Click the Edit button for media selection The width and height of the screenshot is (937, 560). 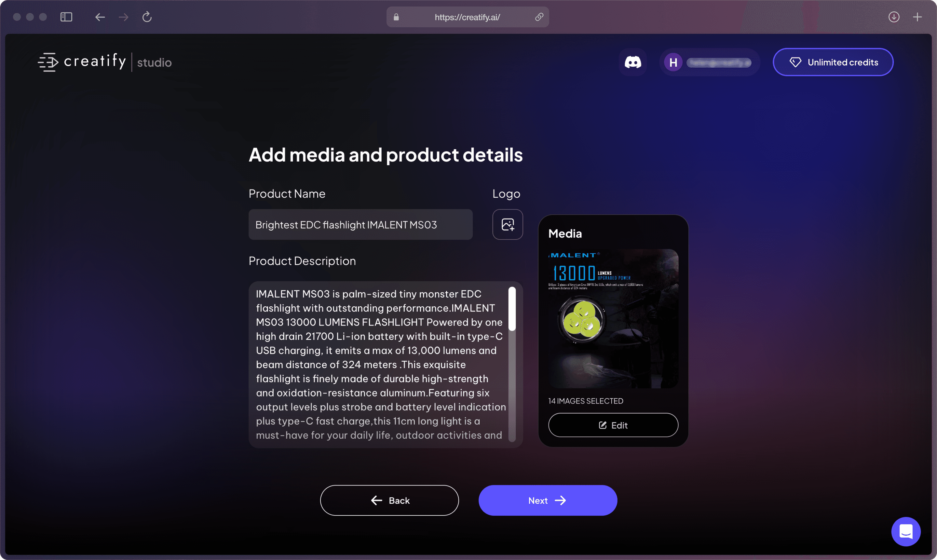[613, 425]
